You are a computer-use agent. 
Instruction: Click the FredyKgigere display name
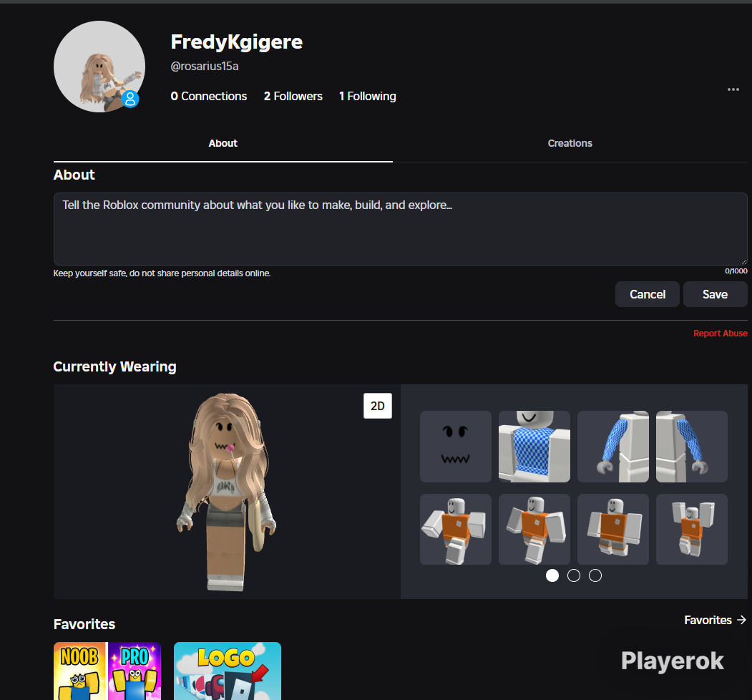pos(237,42)
